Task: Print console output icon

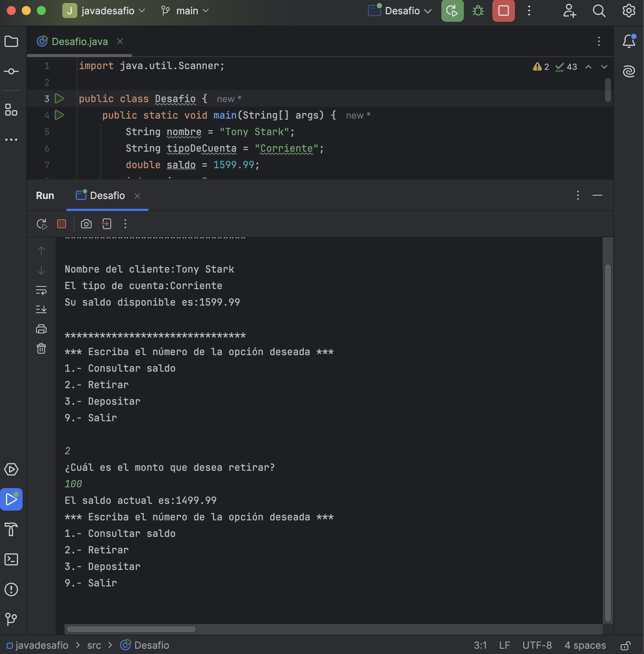Action: coord(41,329)
